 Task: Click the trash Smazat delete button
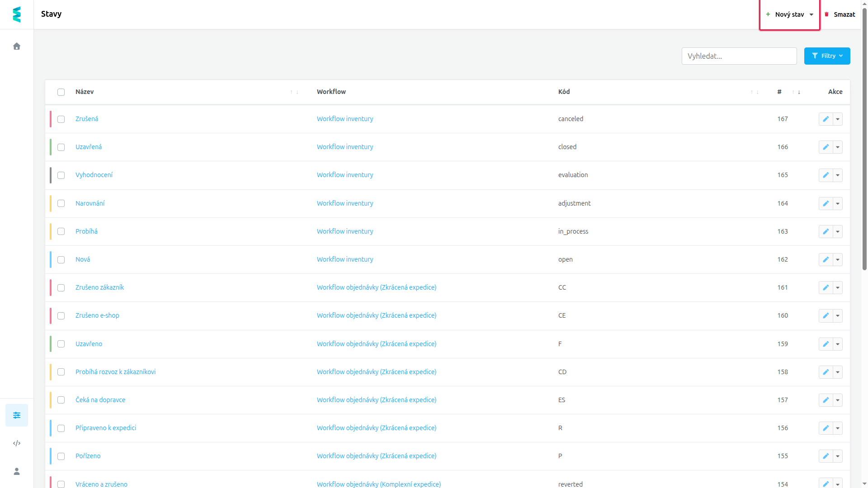840,14
